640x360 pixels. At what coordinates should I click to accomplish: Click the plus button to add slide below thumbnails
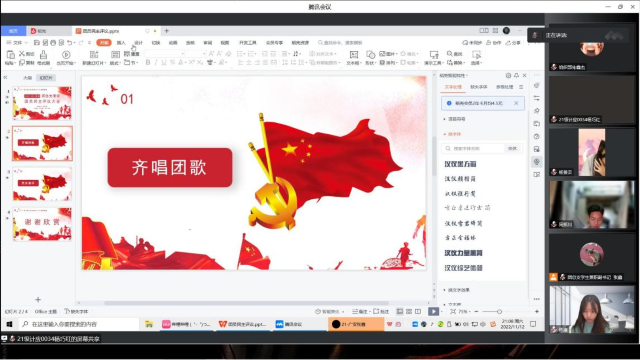coord(38,300)
